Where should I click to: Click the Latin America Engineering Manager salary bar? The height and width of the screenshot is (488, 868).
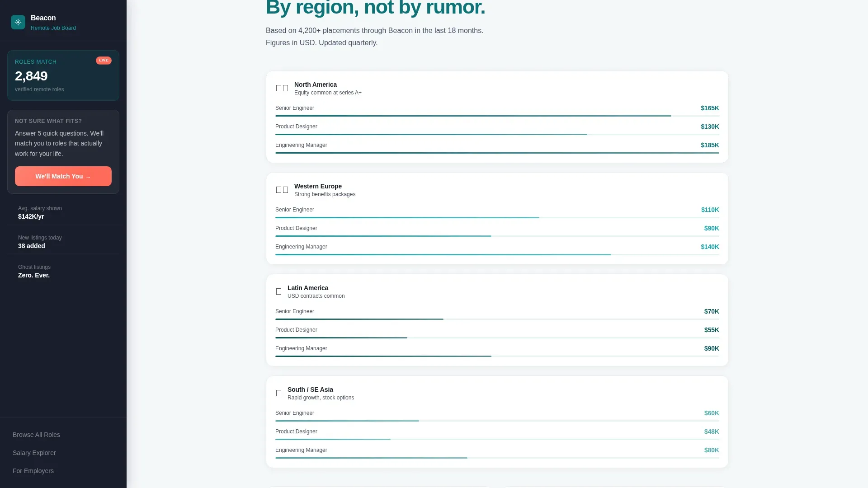(497, 356)
